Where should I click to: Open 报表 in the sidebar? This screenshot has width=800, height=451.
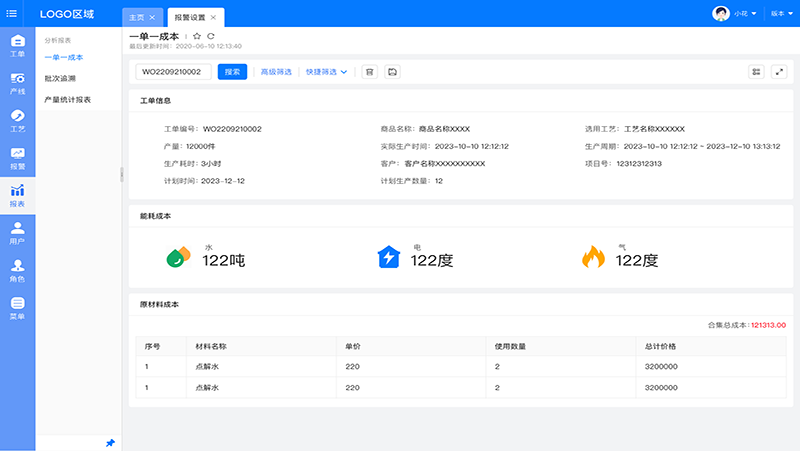pyautogui.click(x=17, y=196)
